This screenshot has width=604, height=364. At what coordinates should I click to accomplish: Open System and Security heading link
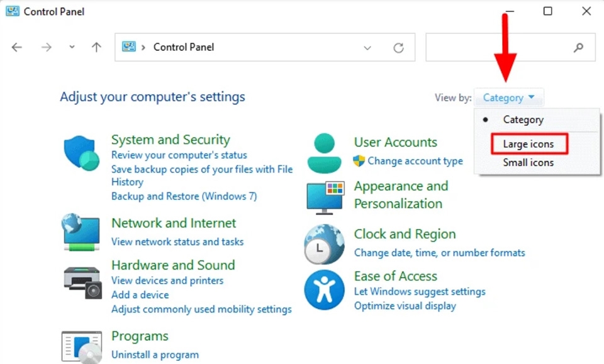pos(171,140)
